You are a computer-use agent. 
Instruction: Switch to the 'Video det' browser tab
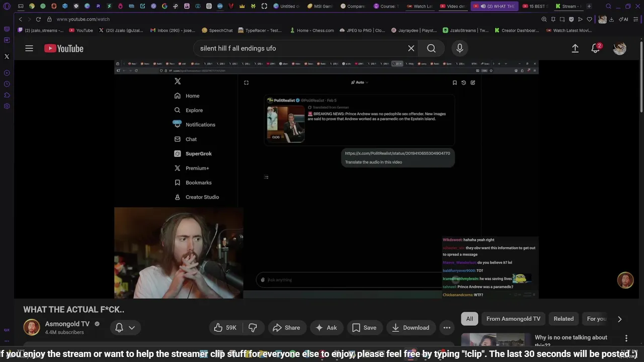point(453,7)
